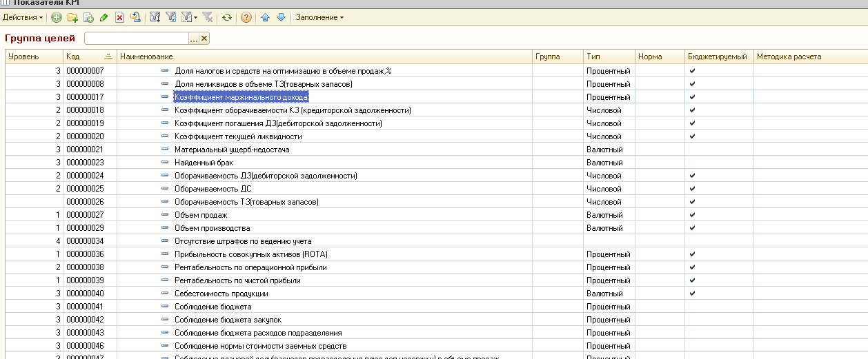The width and height of the screenshot is (868, 359).
Task: Move the item down with the blue down arrow
Action: point(281,17)
